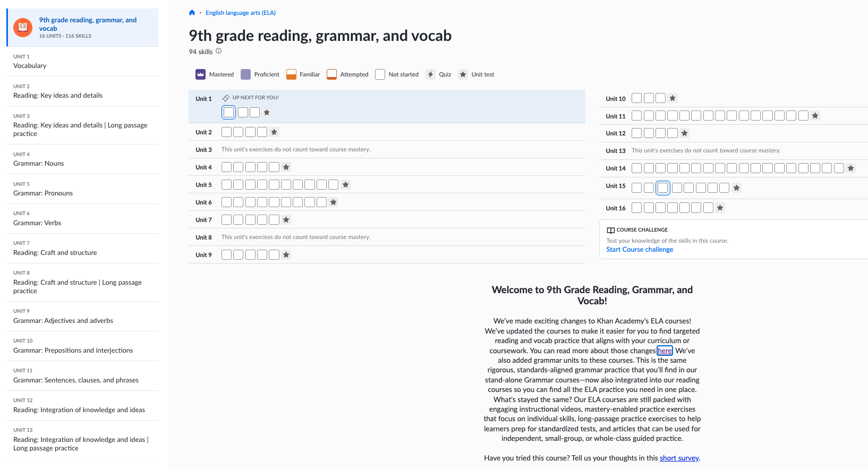
Task: Navigate to Grammar: Pronouns unit
Action: pyautogui.click(x=82, y=189)
